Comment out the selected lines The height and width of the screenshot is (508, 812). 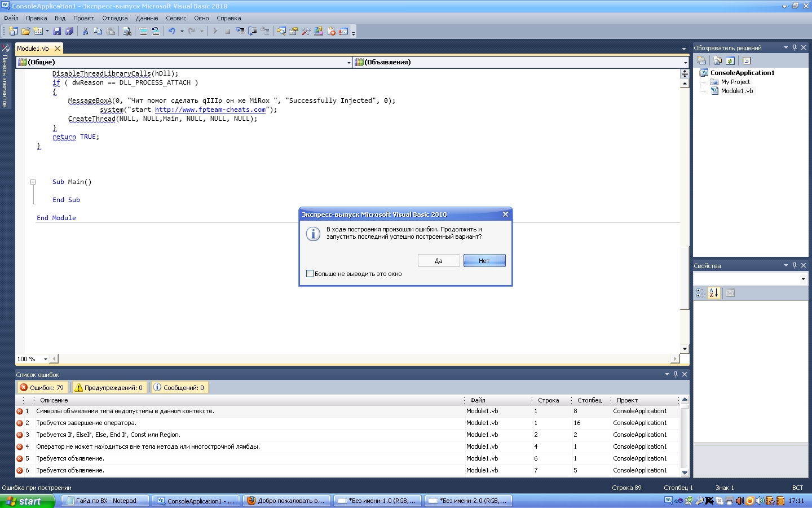click(x=143, y=32)
